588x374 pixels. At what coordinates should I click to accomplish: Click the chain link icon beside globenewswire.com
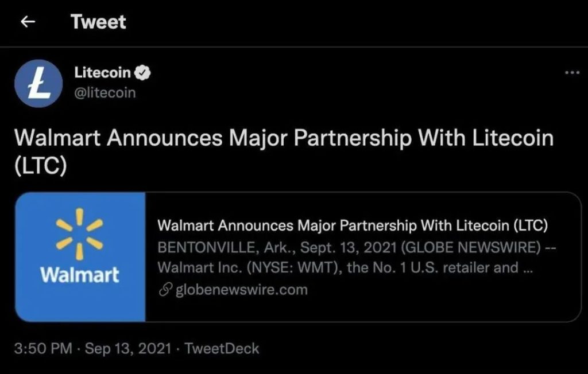point(165,290)
